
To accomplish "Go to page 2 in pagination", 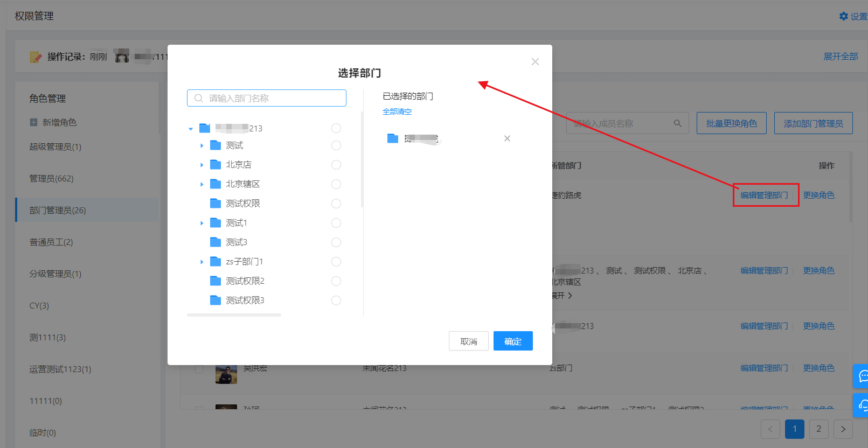I will 819,429.
